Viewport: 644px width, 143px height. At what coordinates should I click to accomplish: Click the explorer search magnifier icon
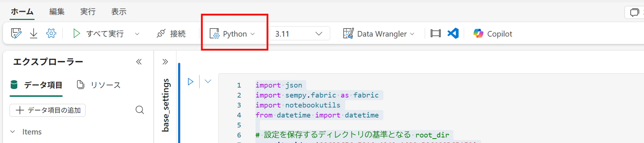[140, 110]
